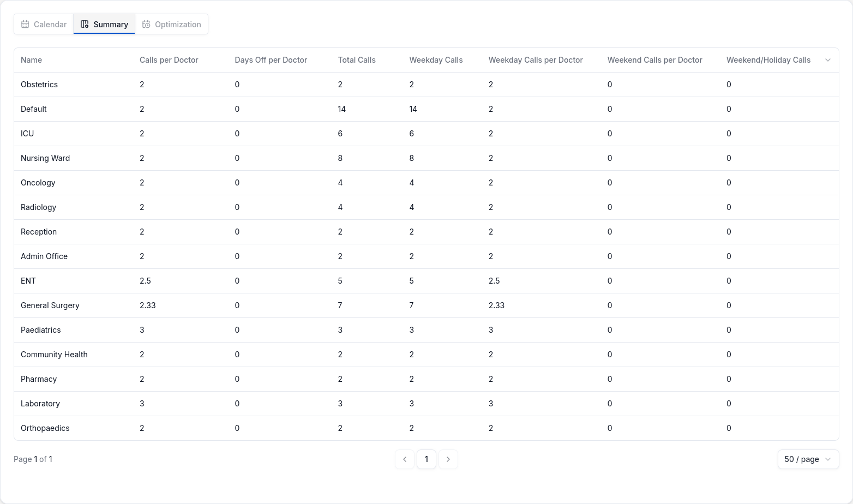Sort by Calls per Doctor header
This screenshot has width=853, height=504.
point(169,60)
